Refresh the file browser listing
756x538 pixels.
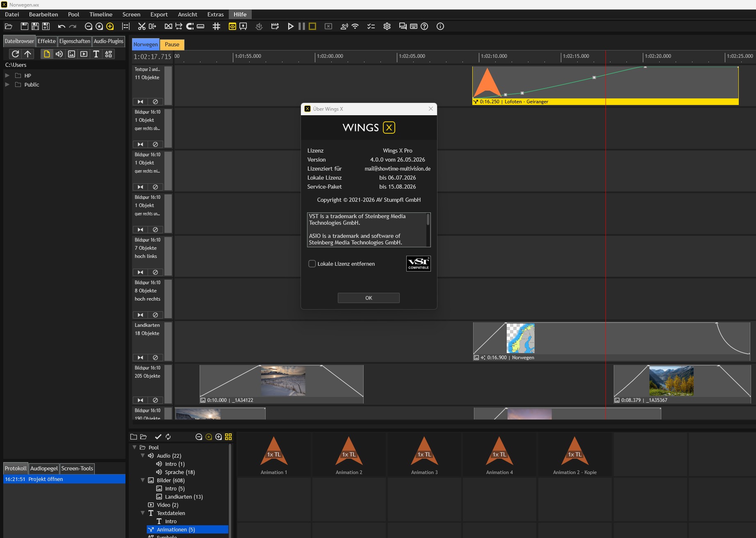click(x=15, y=54)
